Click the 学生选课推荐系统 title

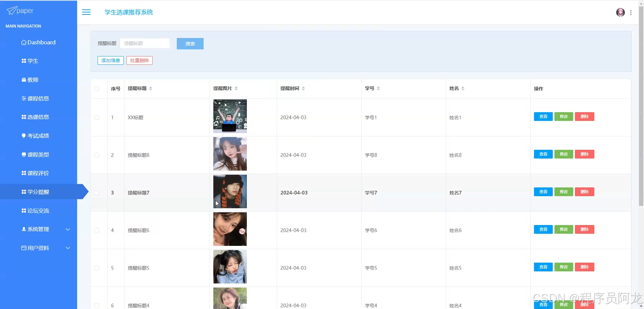point(129,12)
